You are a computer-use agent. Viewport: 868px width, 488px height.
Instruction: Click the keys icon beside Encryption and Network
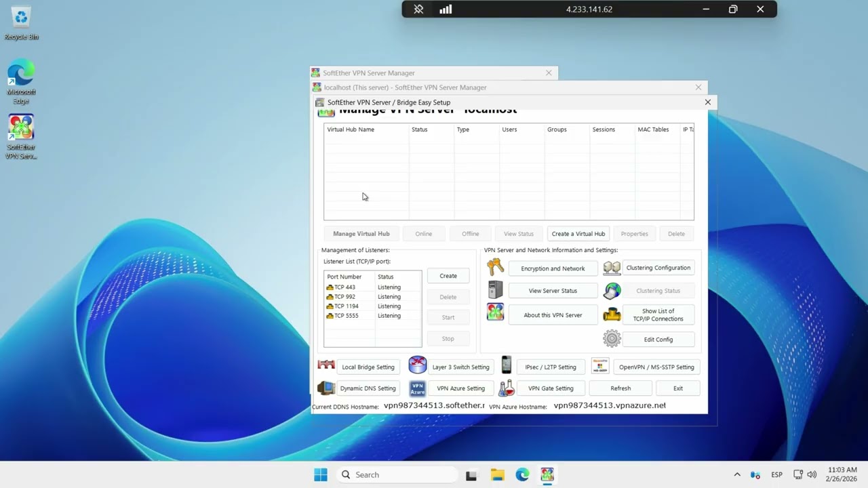[495, 268]
